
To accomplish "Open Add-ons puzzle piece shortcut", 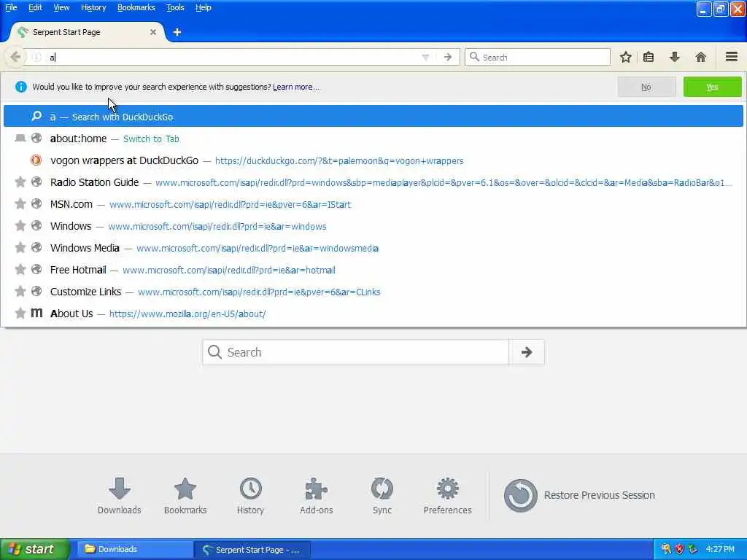I will coord(317,496).
